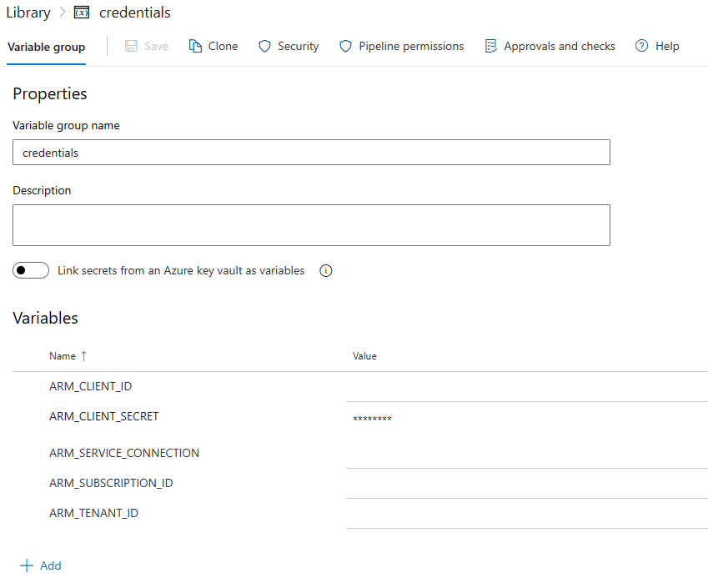The width and height of the screenshot is (708, 588).
Task: Click the Variable group name field
Action: coord(311,153)
